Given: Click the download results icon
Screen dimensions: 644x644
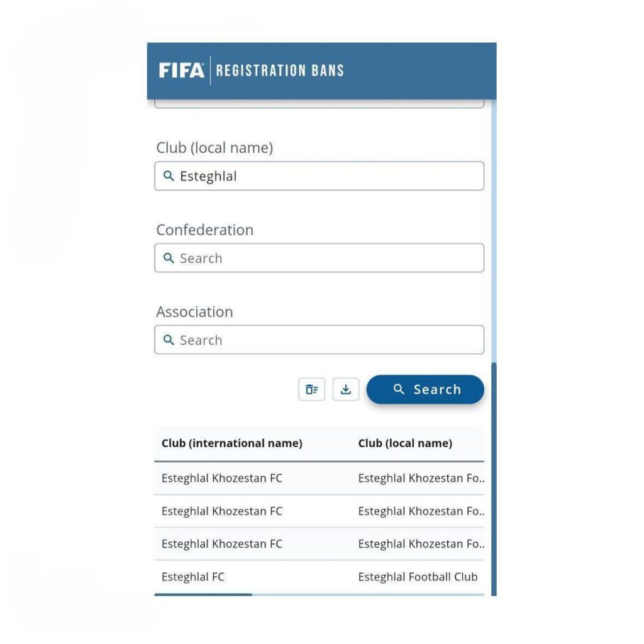Looking at the screenshot, I should click(x=345, y=390).
